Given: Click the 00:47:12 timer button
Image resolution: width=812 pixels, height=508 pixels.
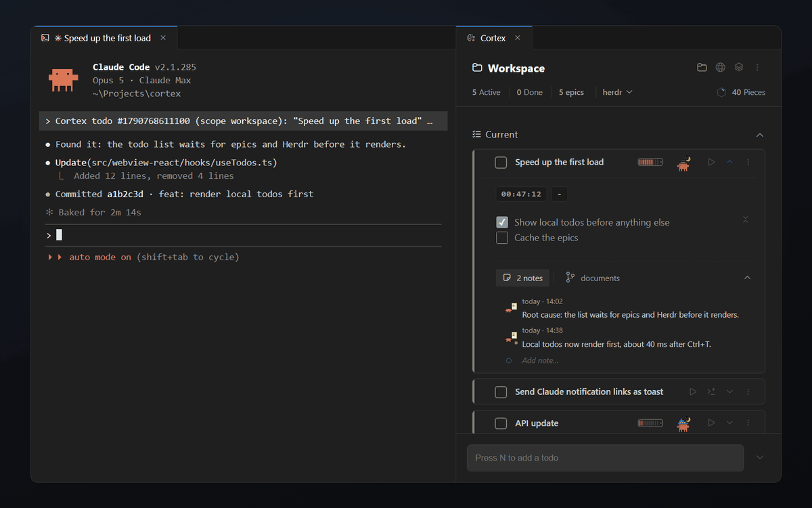Looking at the screenshot, I should pyautogui.click(x=521, y=194).
